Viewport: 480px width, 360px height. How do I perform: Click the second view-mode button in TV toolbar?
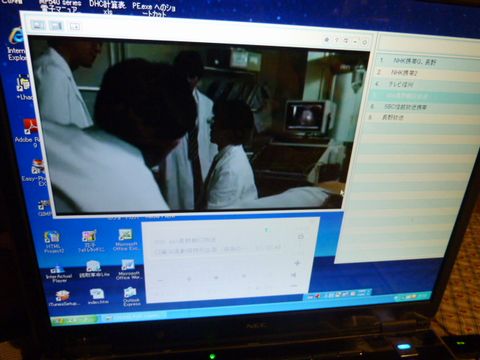(56, 26)
